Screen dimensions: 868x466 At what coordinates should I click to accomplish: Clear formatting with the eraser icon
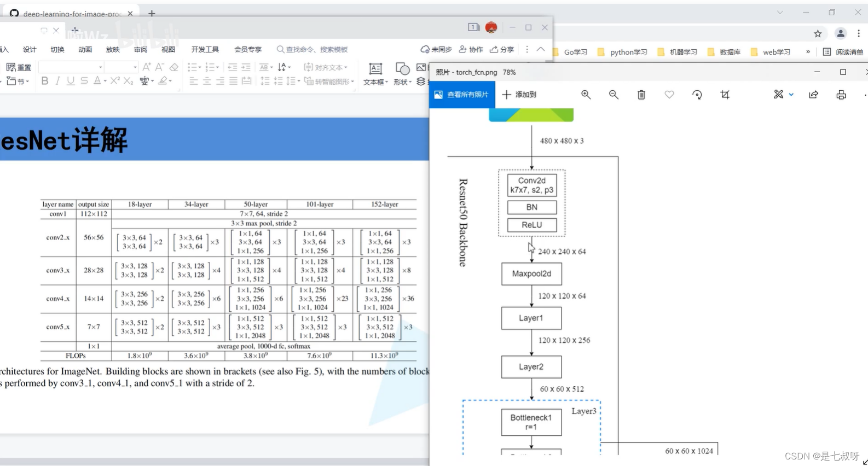coord(174,67)
